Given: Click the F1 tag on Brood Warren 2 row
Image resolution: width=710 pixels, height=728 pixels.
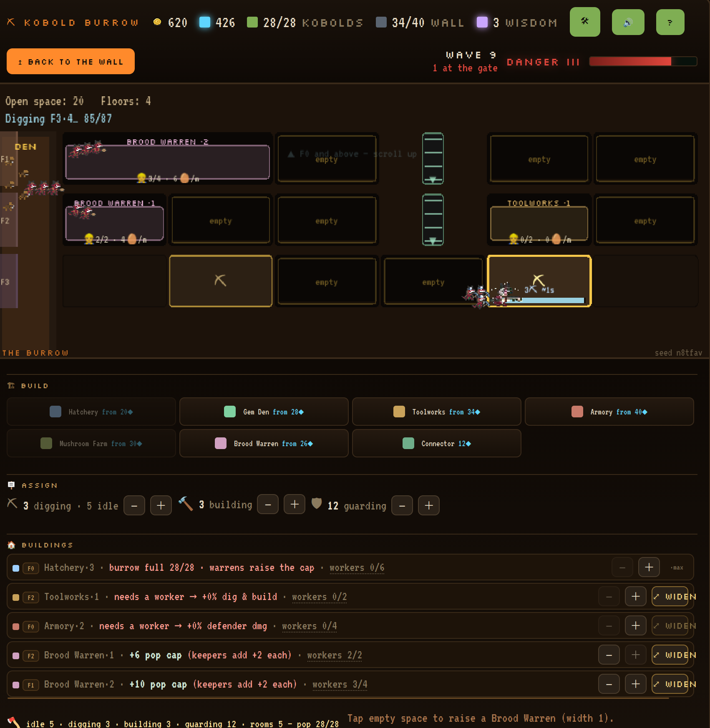Looking at the screenshot, I should (31, 685).
